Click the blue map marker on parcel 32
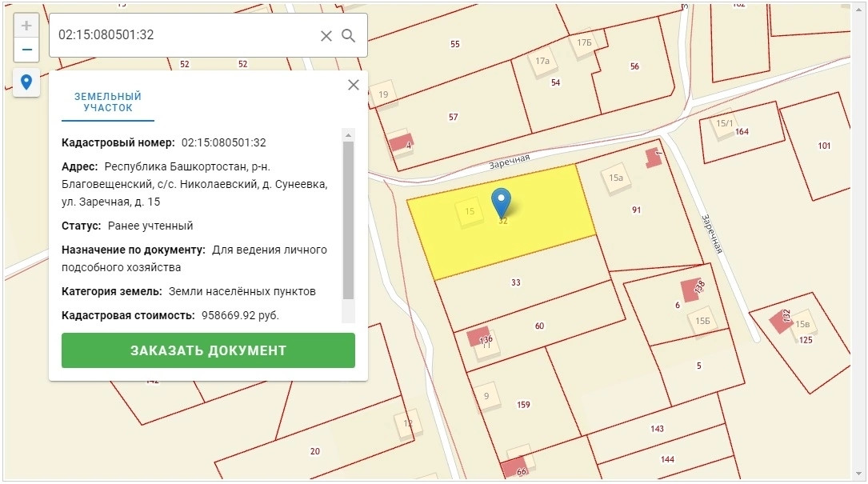This screenshot has height=484, width=868. coord(501,202)
